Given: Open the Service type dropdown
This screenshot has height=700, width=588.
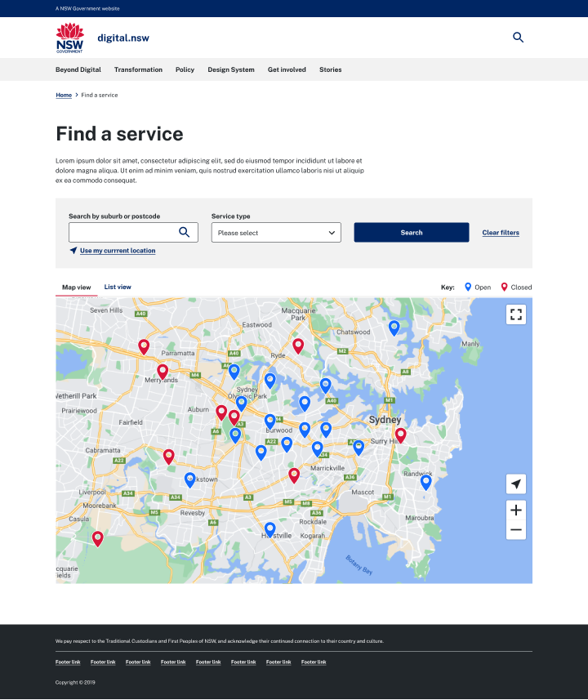Looking at the screenshot, I should pyautogui.click(x=276, y=233).
